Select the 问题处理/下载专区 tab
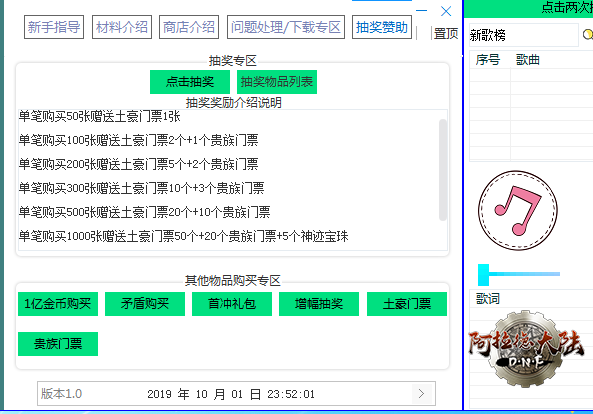Viewport: 593px width, 414px height. (x=286, y=27)
